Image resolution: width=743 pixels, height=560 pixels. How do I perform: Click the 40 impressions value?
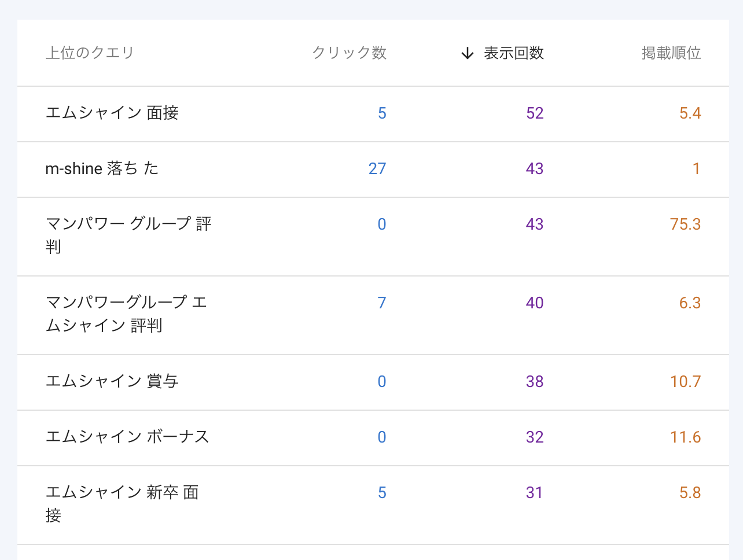[535, 303]
